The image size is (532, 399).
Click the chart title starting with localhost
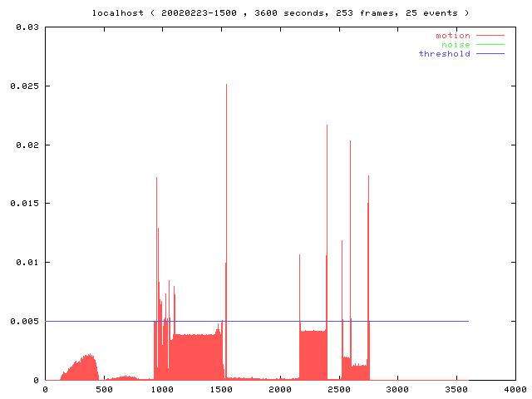click(280, 13)
